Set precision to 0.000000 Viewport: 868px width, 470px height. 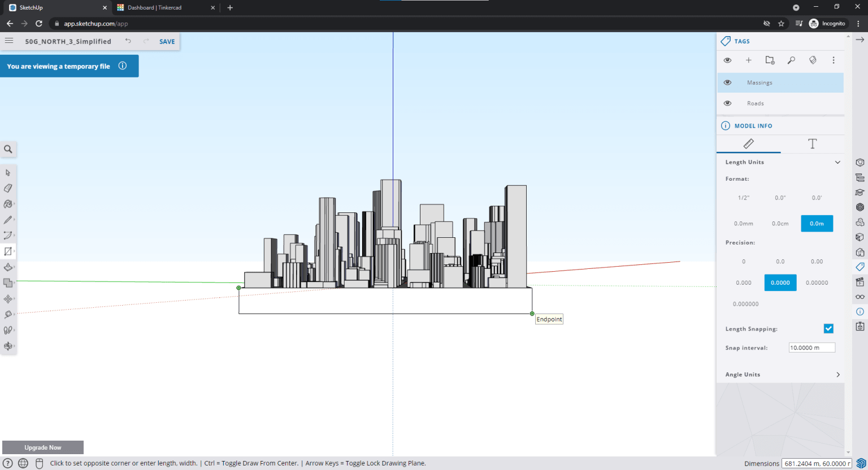746,304
